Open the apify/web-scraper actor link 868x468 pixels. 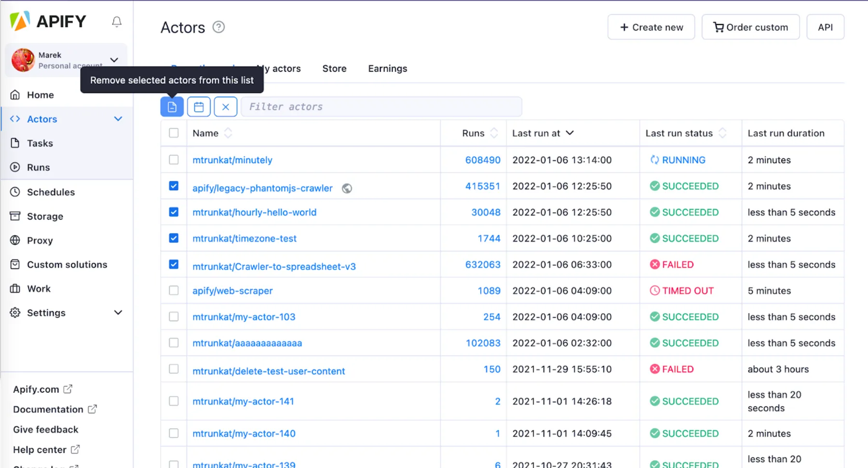[232, 291]
